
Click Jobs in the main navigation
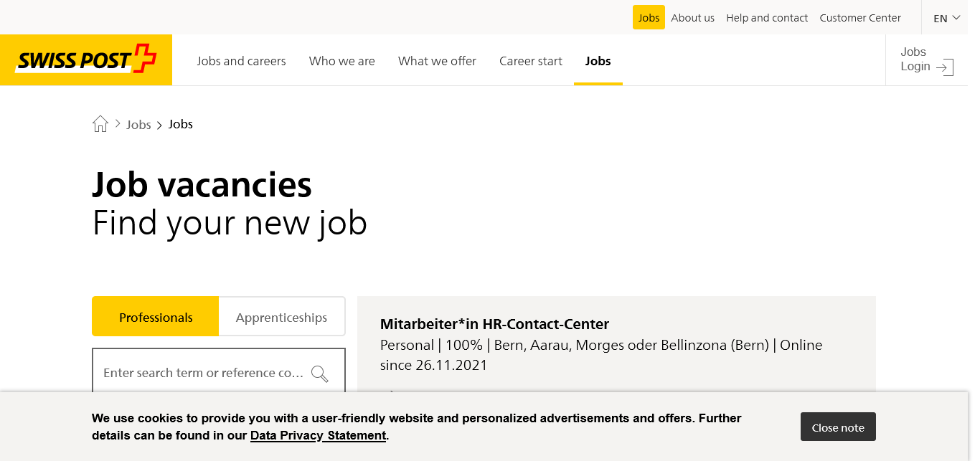click(x=598, y=61)
